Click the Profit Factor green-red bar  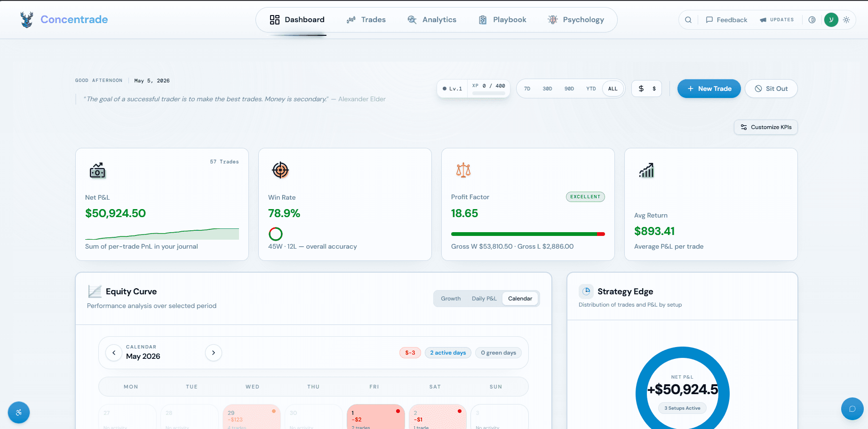[528, 234]
